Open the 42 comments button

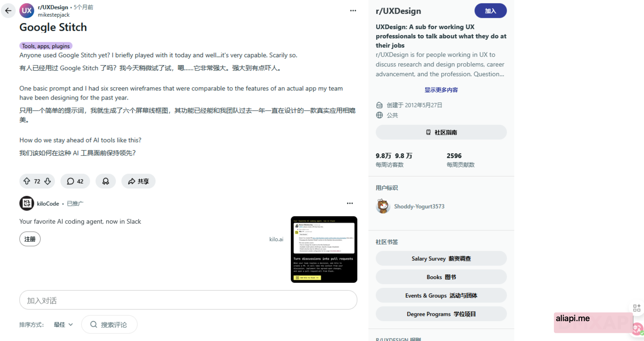click(x=75, y=181)
